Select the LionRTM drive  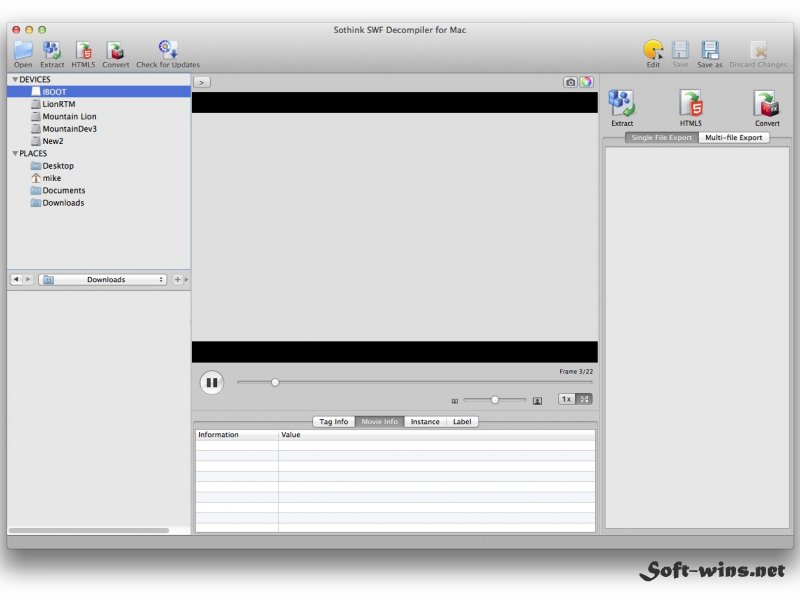99,104
